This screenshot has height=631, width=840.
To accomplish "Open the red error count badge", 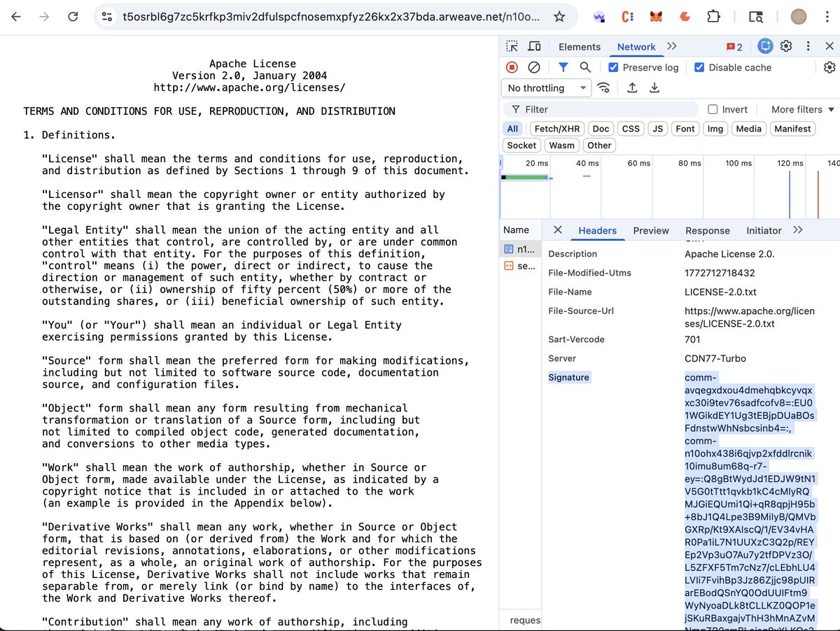I will click(734, 47).
